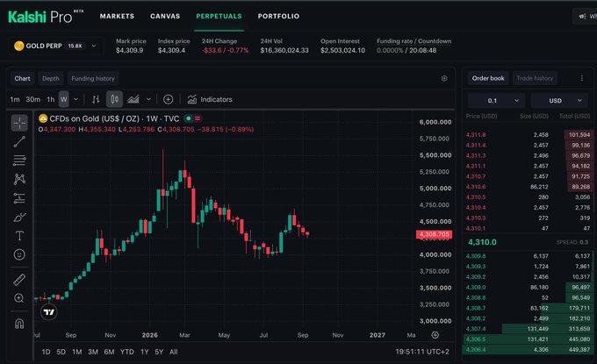Screen dimensions: 597x364
Task: Expand the chart style dropdown arrow
Action: tap(148, 99)
